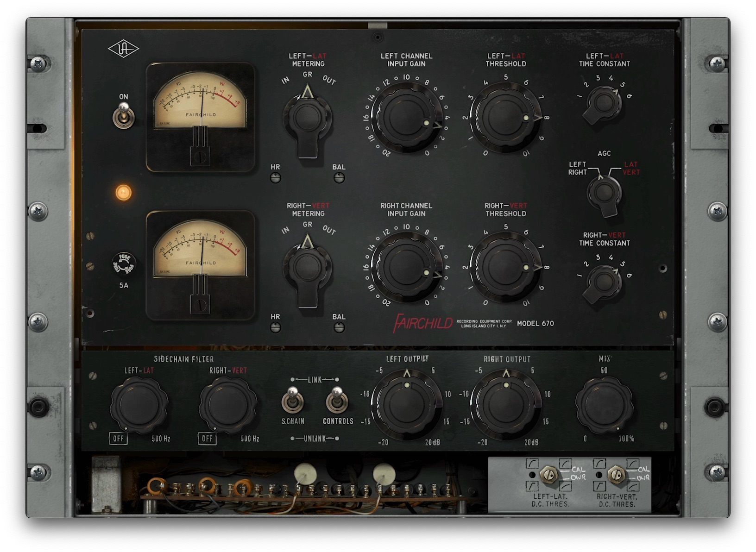Viewport: 756px width, 552px height.
Task: Click meter zero-adjust screw on upper VU meter
Action: pyautogui.click(x=200, y=157)
